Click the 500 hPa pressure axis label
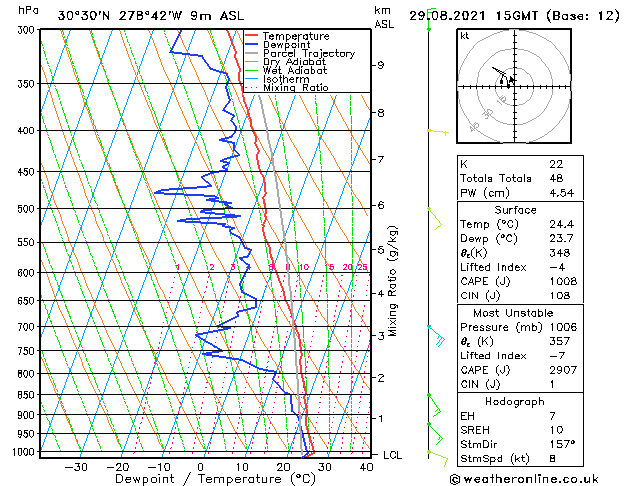Image resolution: width=629 pixels, height=486 pixels. pos(28,209)
